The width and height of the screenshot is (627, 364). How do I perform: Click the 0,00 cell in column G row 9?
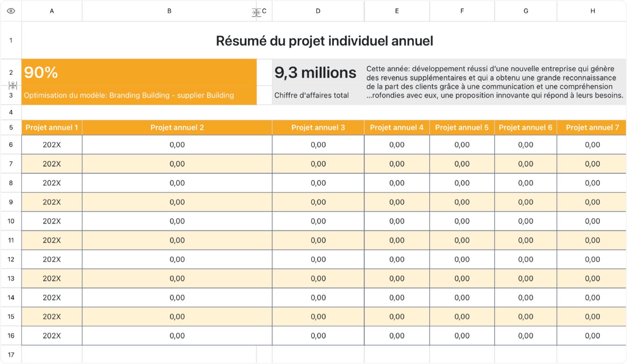[x=526, y=202]
